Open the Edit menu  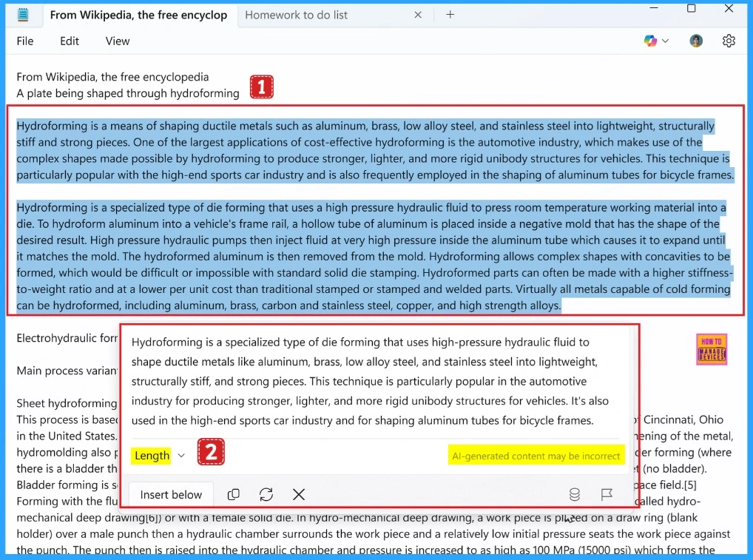(69, 41)
